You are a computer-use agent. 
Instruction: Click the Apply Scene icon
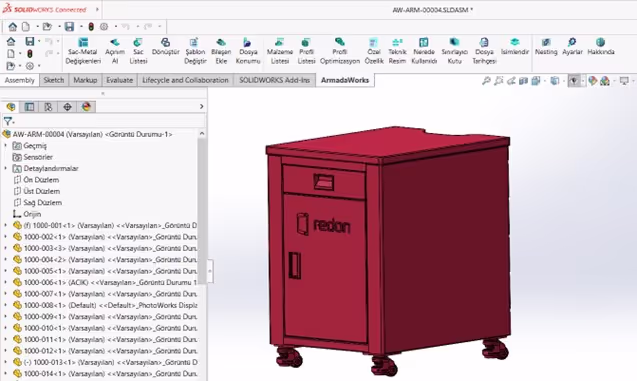[605, 81]
